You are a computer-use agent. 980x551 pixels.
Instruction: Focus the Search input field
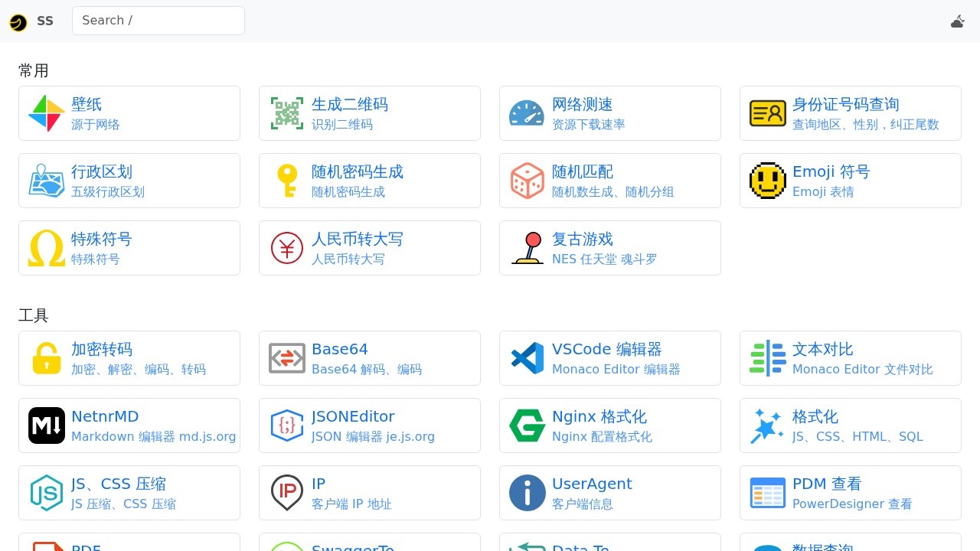(158, 21)
